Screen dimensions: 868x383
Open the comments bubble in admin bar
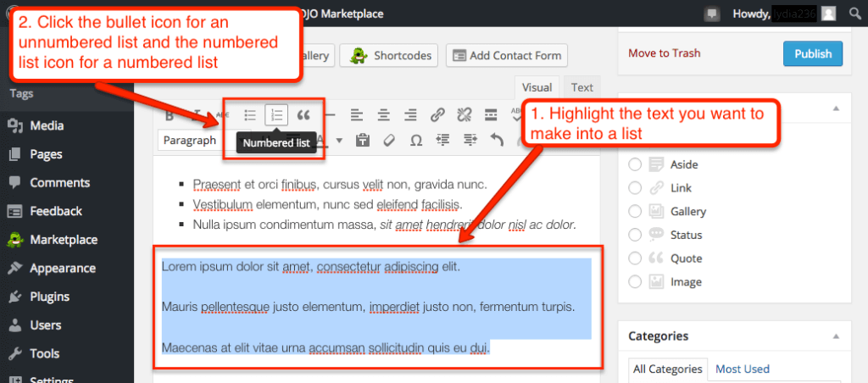tap(712, 14)
